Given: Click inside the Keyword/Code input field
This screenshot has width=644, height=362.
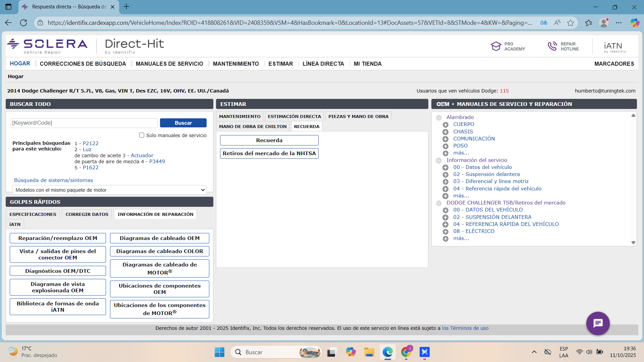Looking at the screenshot, I should tap(84, 123).
